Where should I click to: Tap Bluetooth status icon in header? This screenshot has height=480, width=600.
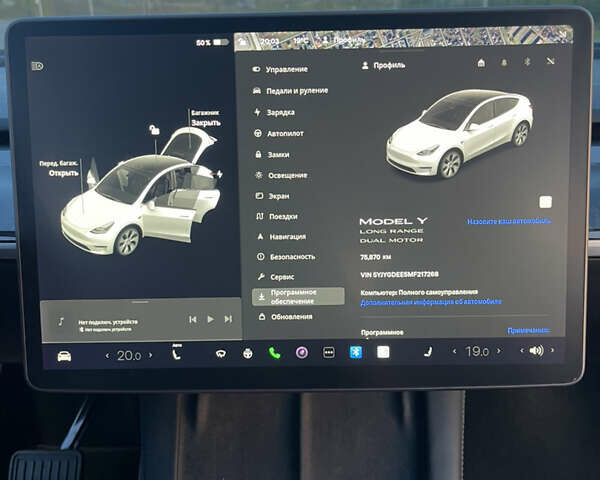point(527,61)
